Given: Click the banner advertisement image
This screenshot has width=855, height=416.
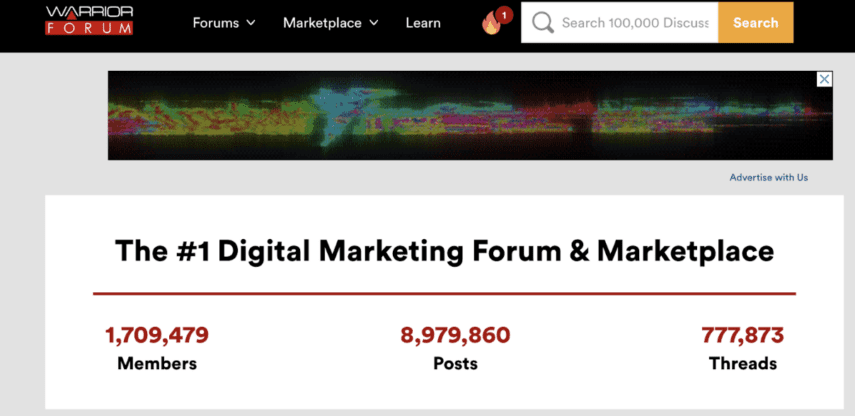Looking at the screenshot, I should (x=470, y=115).
